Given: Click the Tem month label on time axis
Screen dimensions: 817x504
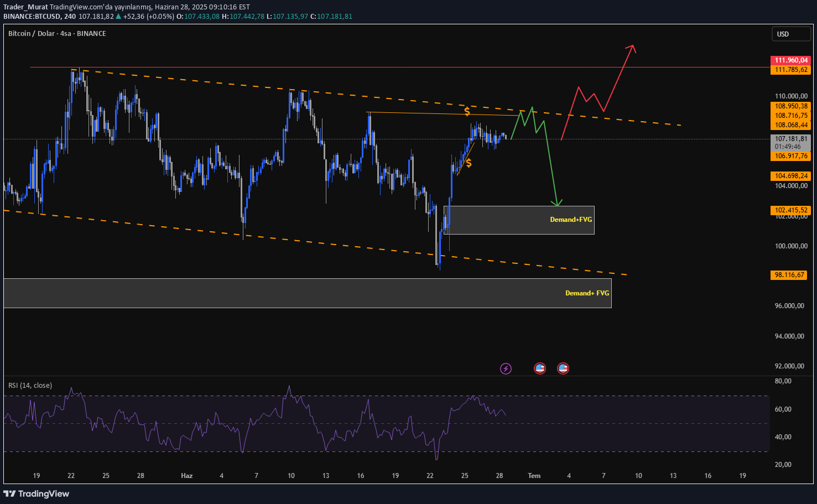Looking at the screenshot, I should [x=534, y=476].
